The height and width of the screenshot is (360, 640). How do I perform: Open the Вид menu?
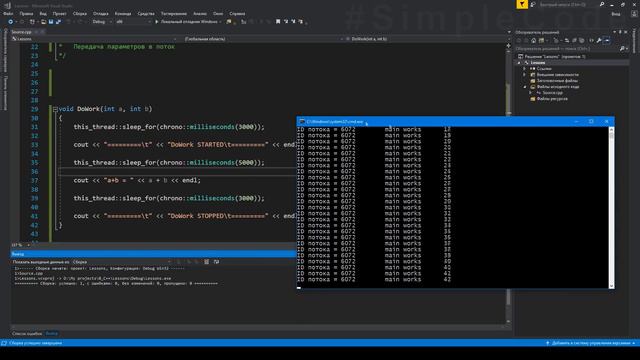43,13
